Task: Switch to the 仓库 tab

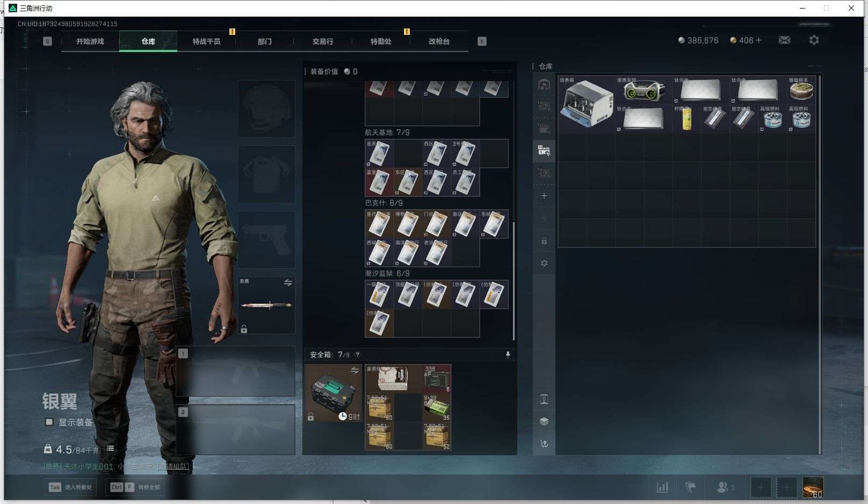Action: click(148, 41)
